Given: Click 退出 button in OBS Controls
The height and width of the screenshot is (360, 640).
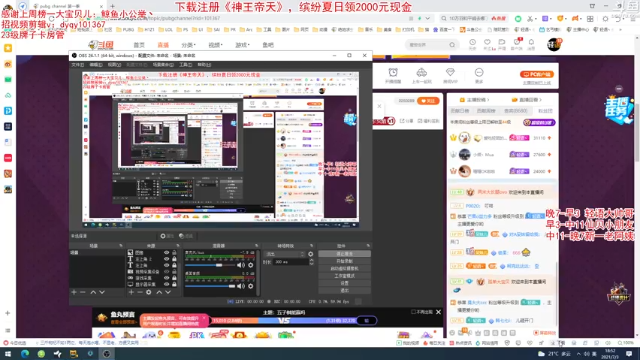Looking at the screenshot, I should pos(344,291).
